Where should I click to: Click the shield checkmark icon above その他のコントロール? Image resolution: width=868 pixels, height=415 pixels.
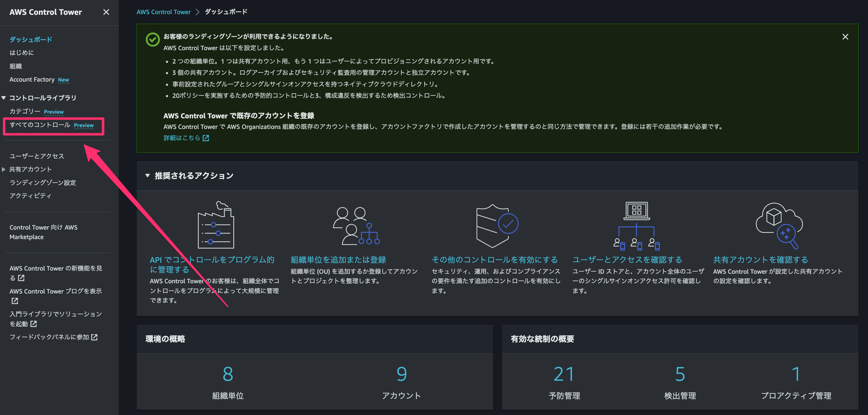pos(497,225)
